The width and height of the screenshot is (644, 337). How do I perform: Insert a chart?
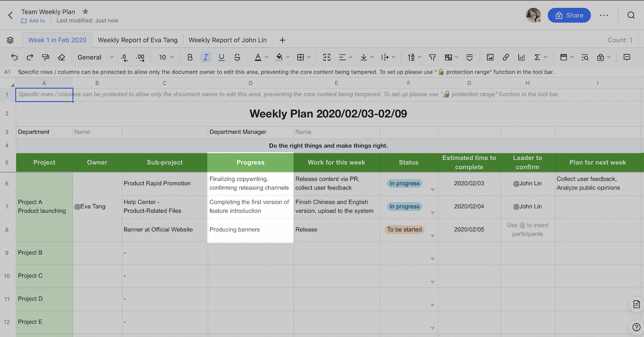[x=521, y=57]
